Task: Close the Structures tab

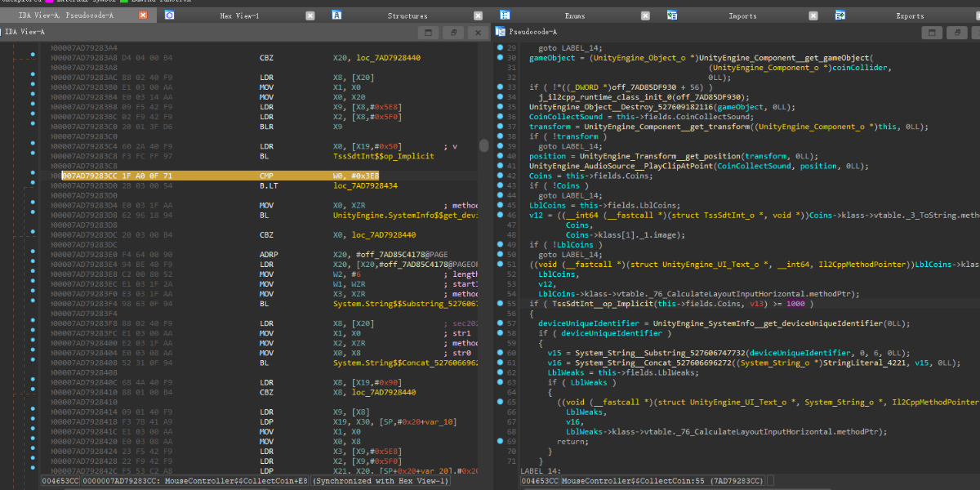Action: tap(478, 16)
